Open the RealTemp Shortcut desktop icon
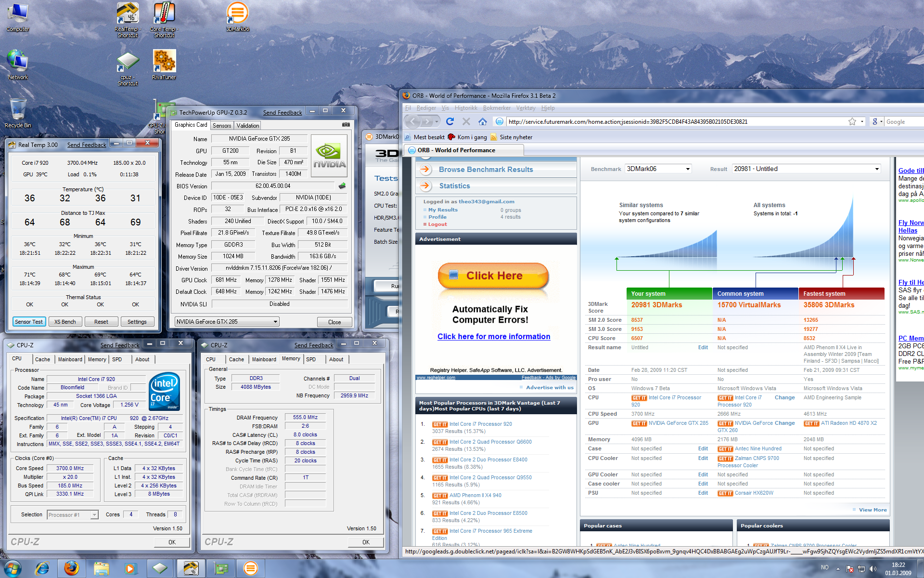924x578 pixels. pyautogui.click(x=128, y=20)
